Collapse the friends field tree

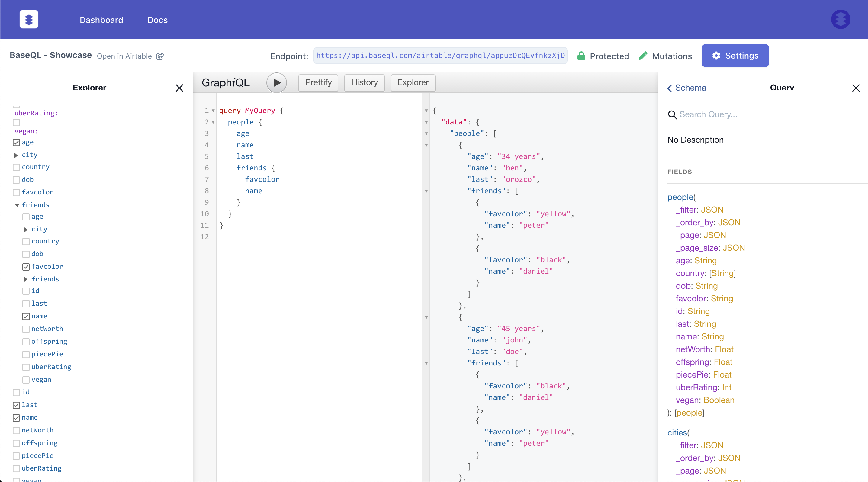pyautogui.click(x=17, y=205)
